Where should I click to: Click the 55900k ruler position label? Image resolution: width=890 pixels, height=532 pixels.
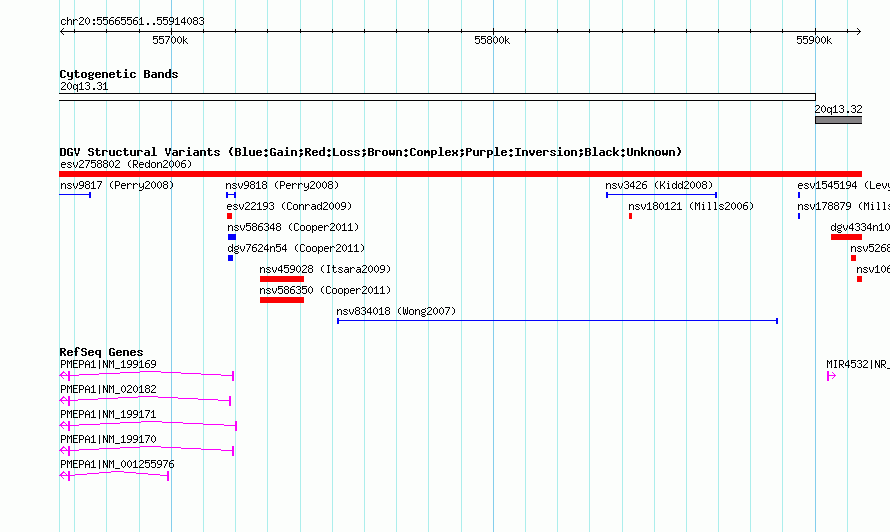point(814,40)
